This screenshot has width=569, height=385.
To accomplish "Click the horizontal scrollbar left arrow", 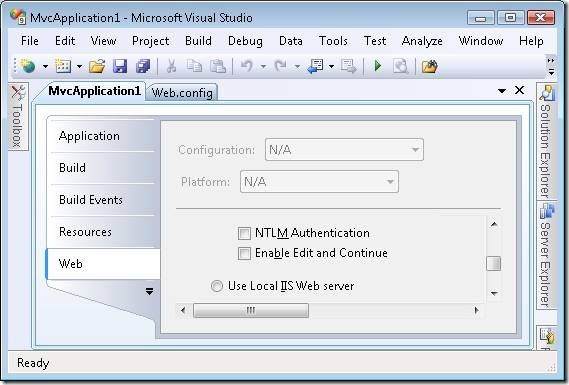I will [183, 310].
